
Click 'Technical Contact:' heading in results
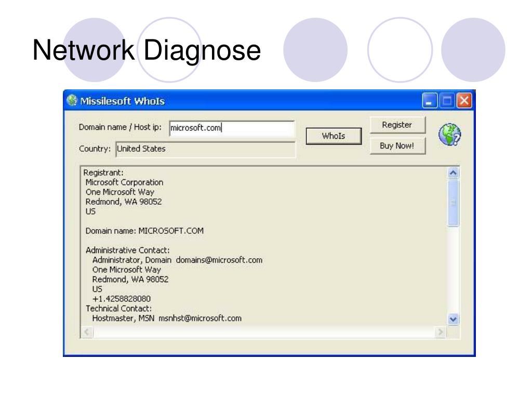click(118, 309)
